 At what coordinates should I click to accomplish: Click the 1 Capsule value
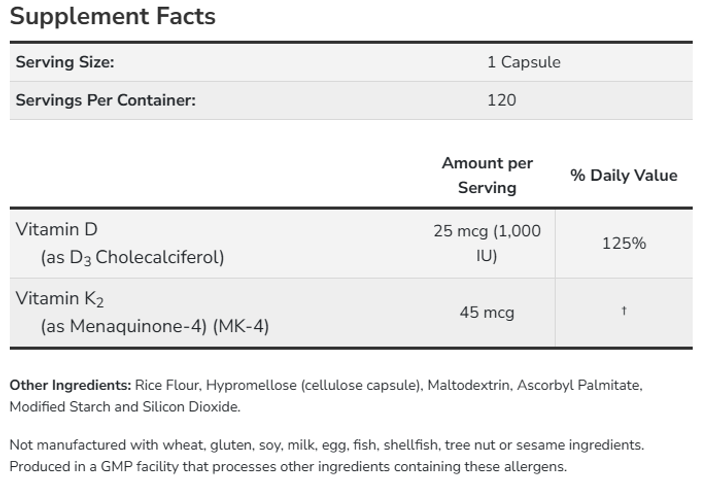(x=524, y=62)
